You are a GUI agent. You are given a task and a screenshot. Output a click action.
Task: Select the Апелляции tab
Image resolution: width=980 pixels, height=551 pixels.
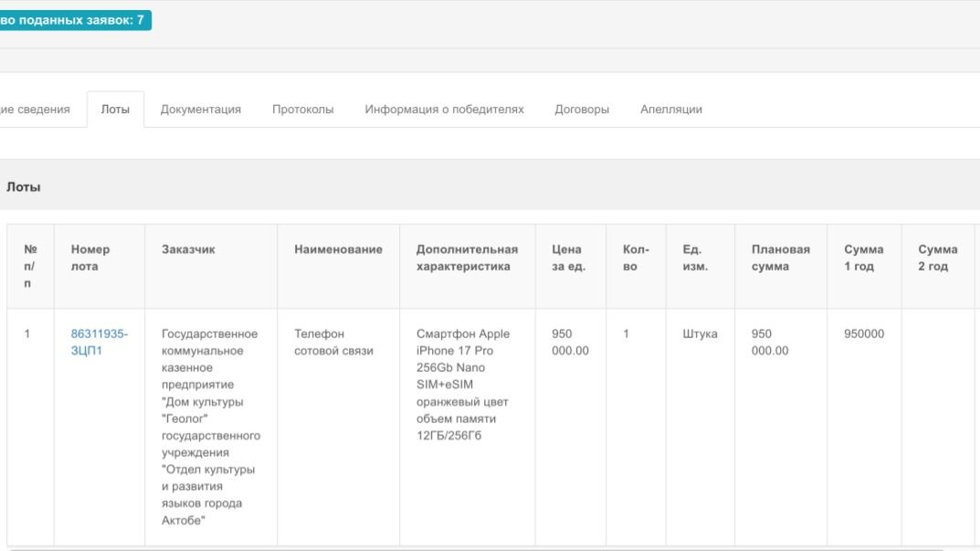[670, 110]
